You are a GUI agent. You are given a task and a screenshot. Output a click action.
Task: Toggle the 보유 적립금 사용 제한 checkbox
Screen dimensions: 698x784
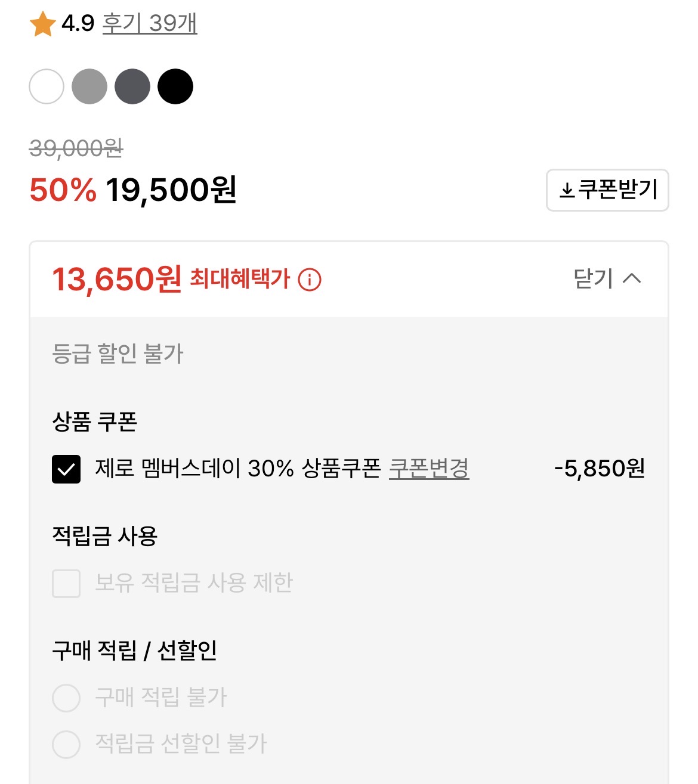point(66,583)
